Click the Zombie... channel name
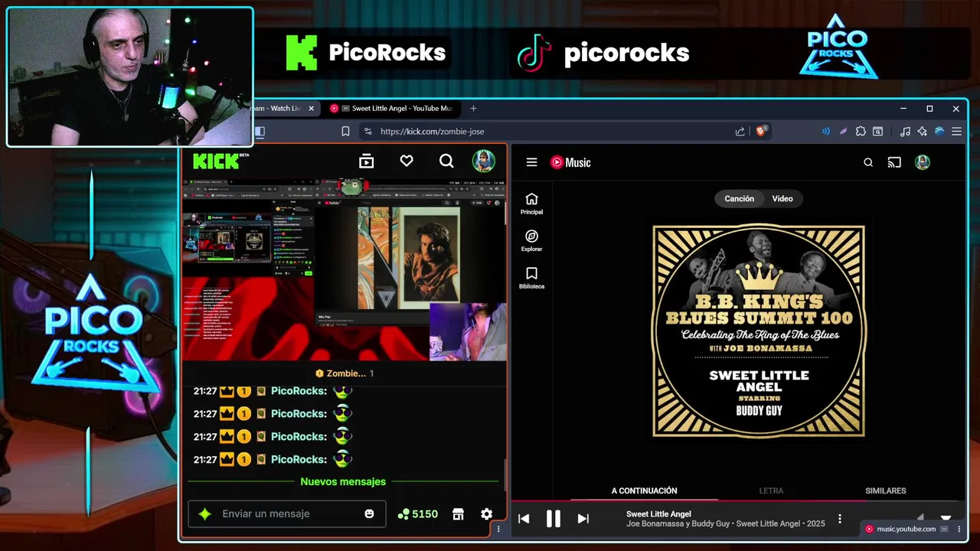The width and height of the screenshot is (980, 551). coord(346,373)
